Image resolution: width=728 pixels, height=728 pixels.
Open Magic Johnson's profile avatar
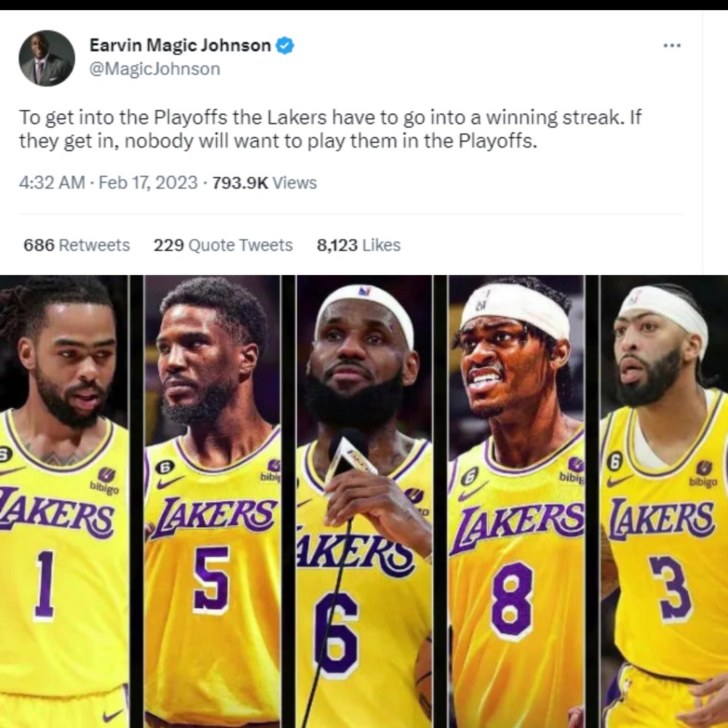[x=47, y=58]
